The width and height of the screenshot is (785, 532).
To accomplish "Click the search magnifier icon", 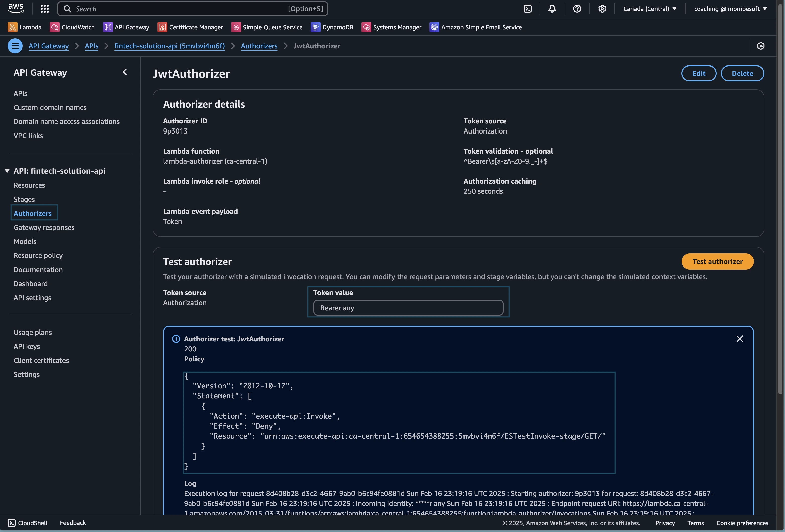I will point(67,9).
